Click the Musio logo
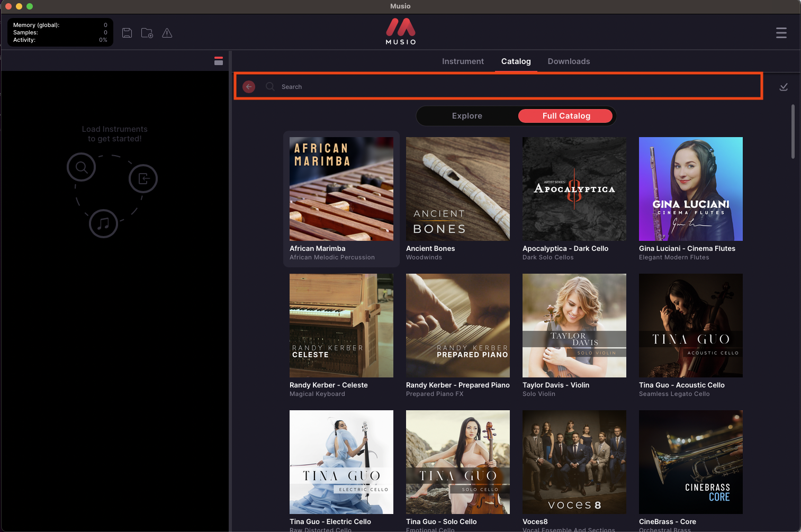801x532 pixels. 401,32
